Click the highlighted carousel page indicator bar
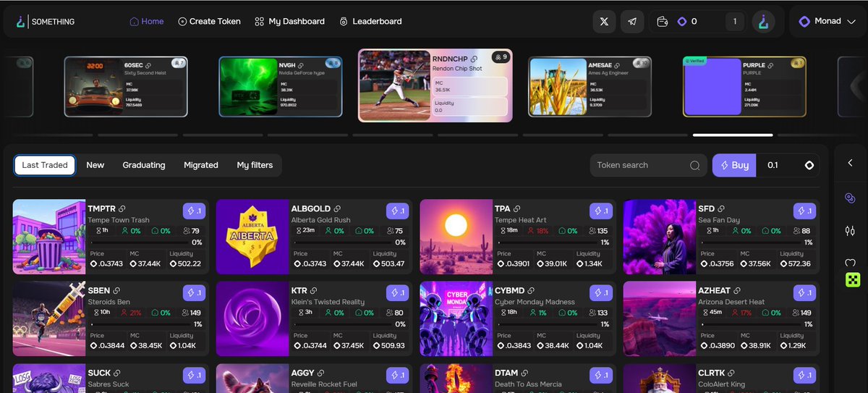This screenshot has height=393, width=868. (733, 135)
